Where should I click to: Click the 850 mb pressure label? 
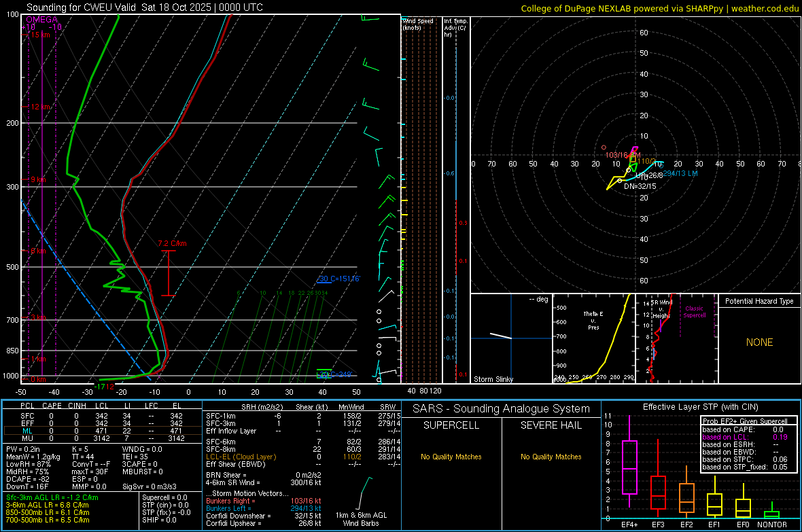(x=12, y=351)
